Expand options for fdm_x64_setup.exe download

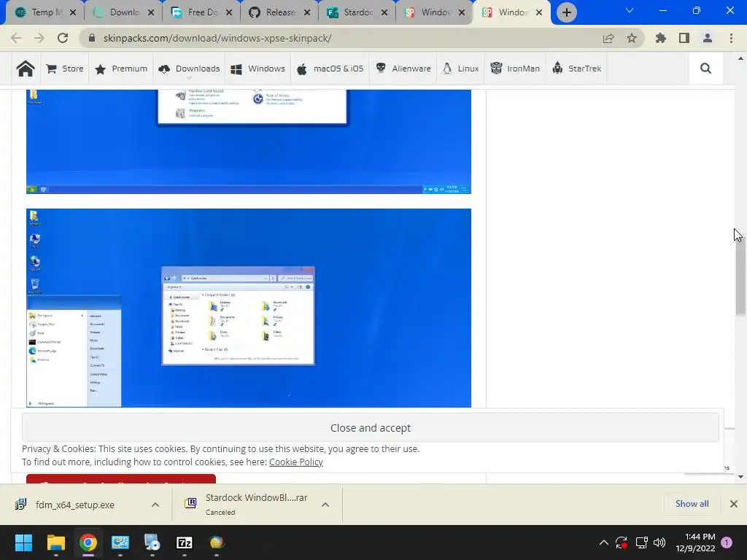[155, 505]
